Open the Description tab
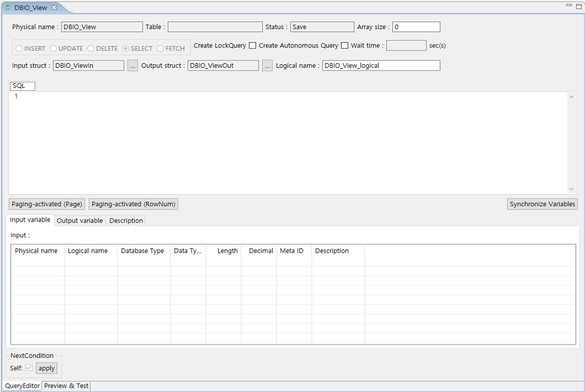The width and height of the screenshot is (585, 392). 126,220
